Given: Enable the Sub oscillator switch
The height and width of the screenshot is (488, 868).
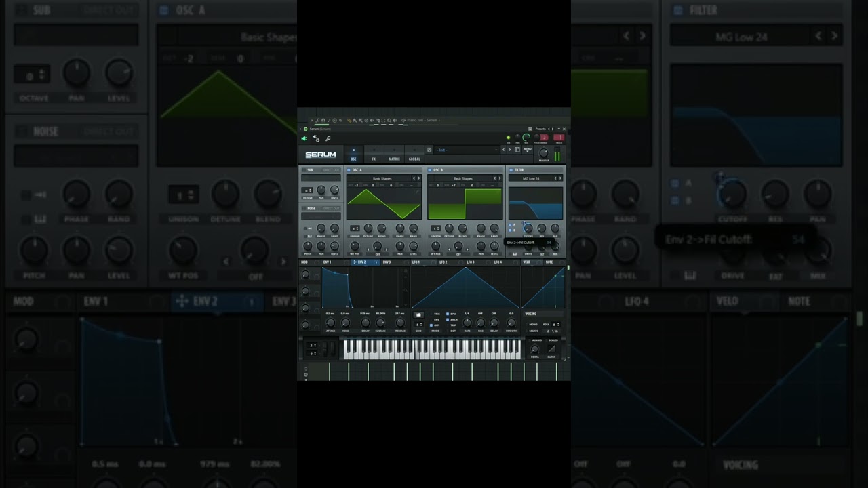Looking at the screenshot, I should coord(304,170).
